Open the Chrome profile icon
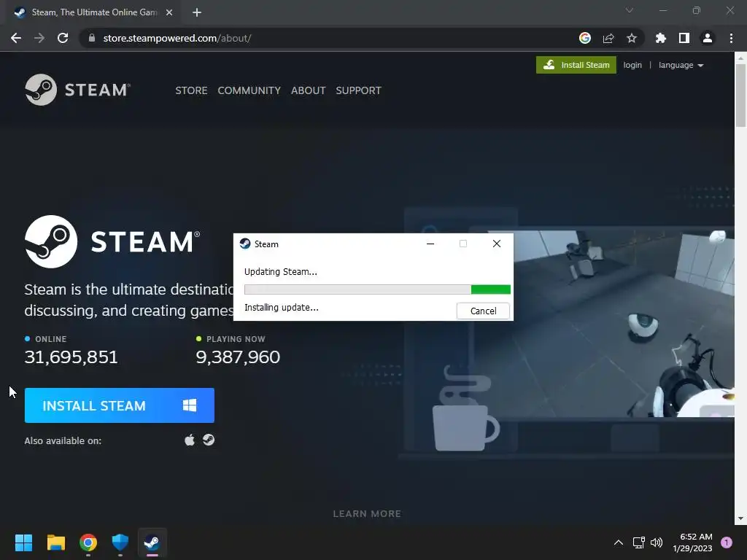Image resolution: width=747 pixels, height=560 pixels. [x=708, y=38]
